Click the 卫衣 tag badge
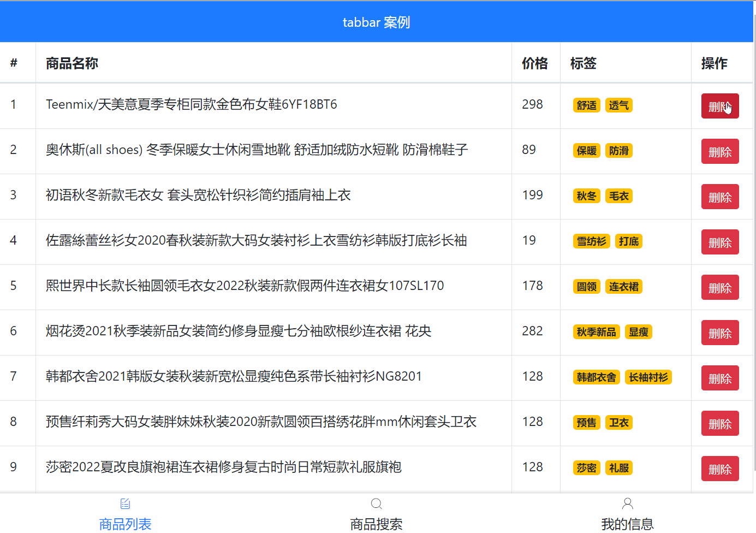The height and width of the screenshot is (533, 756). coord(619,423)
